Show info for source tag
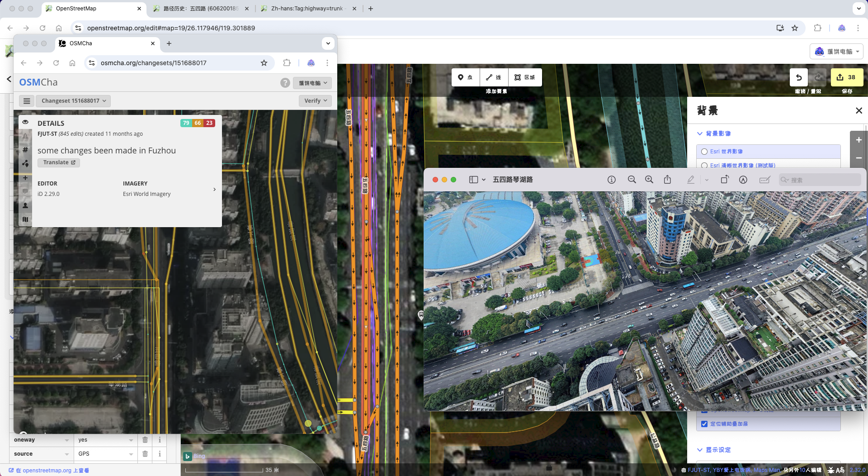This screenshot has height=476, width=868. (160, 454)
